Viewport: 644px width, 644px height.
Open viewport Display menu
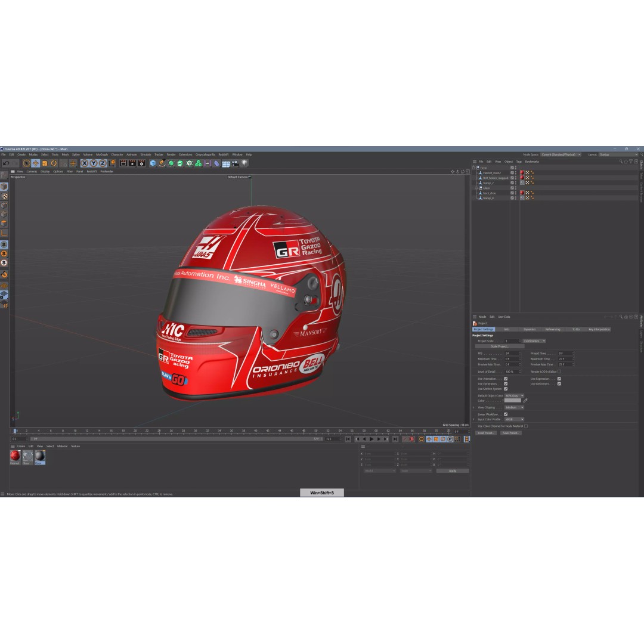(45, 172)
